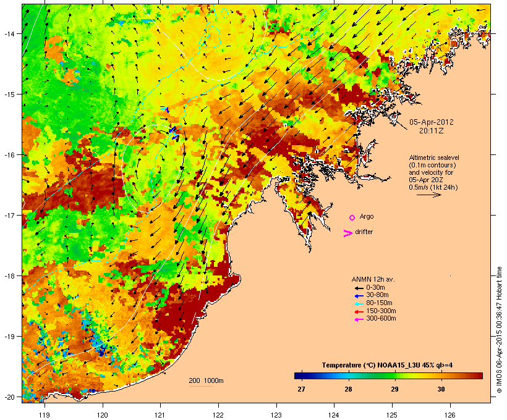
Task: Click the latitude axis label -15
Action: click(x=9, y=94)
